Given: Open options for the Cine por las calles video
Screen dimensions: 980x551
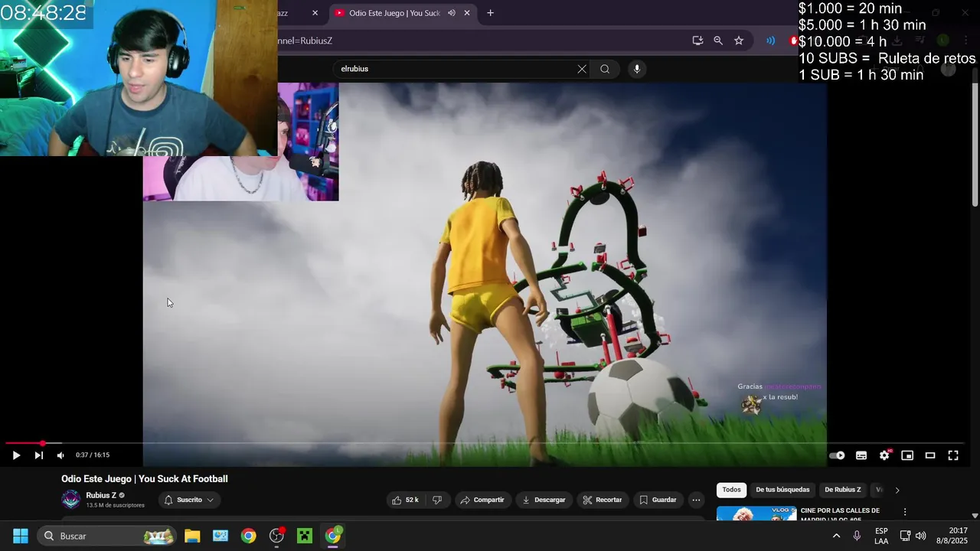Looking at the screenshot, I should (904, 512).
